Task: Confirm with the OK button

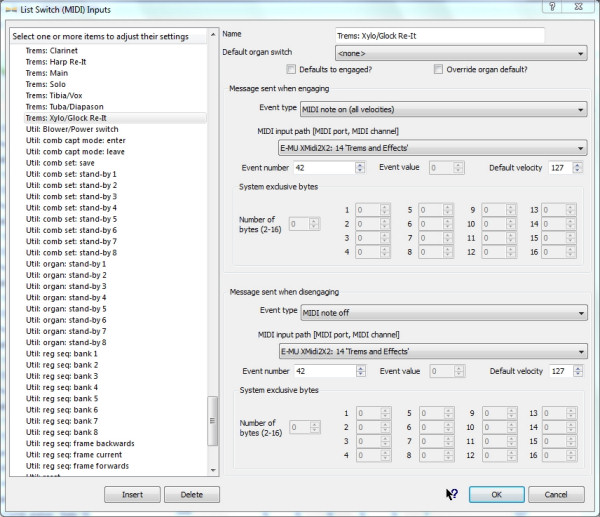Action: click(497, 495)
